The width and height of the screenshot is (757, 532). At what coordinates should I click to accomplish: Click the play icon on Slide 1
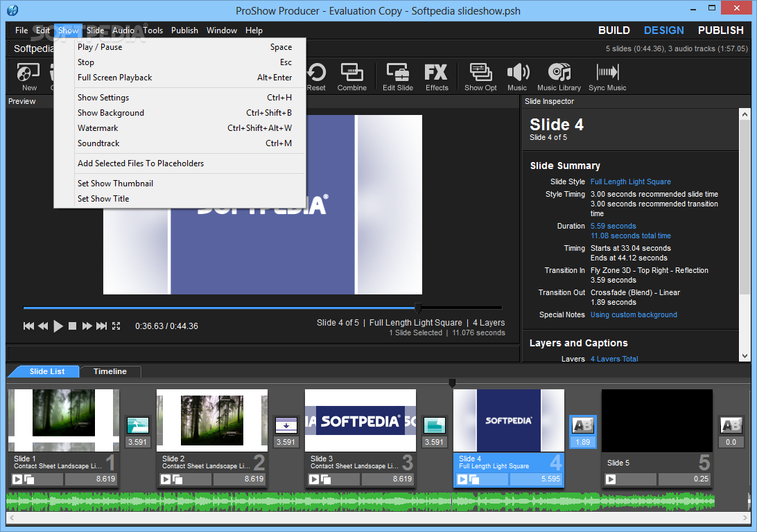tap(17, 479)
